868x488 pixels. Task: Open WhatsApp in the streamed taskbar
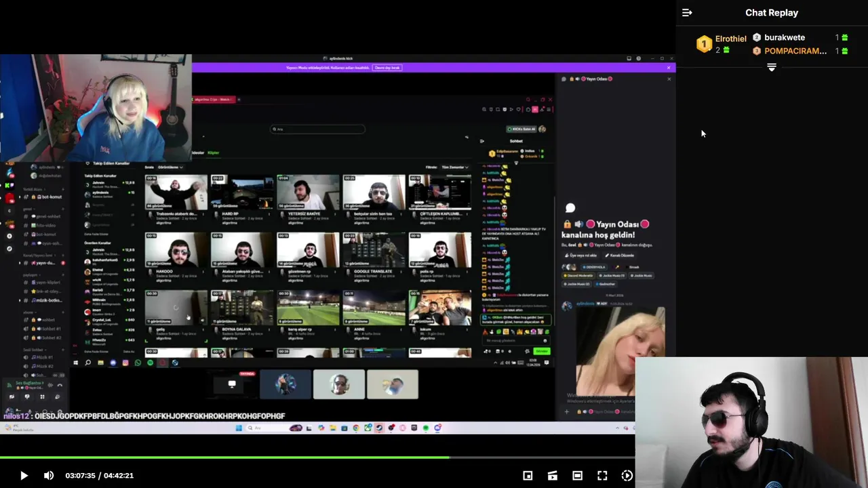pos(138,363)
